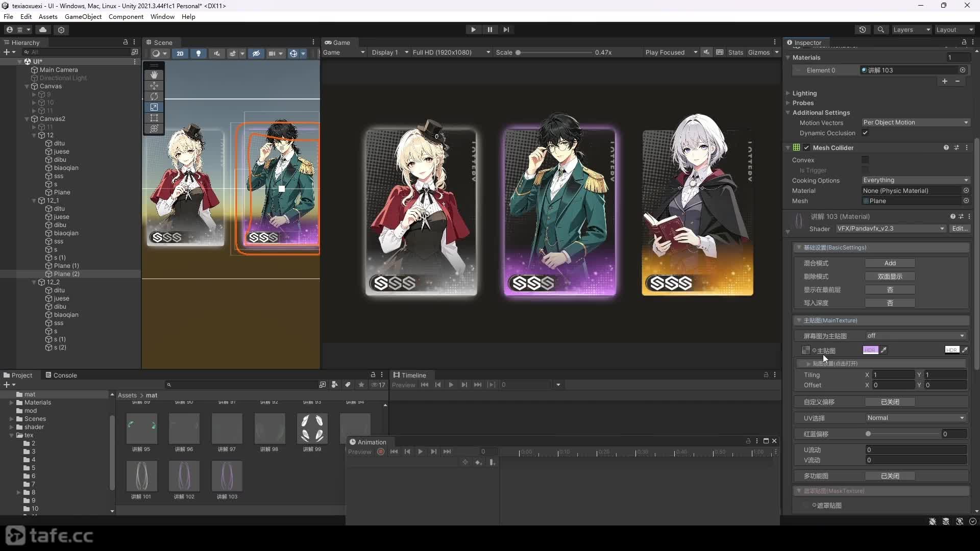Toggle 2D view mode in Scene
The image size is (980, 551).
click(180, 53)
